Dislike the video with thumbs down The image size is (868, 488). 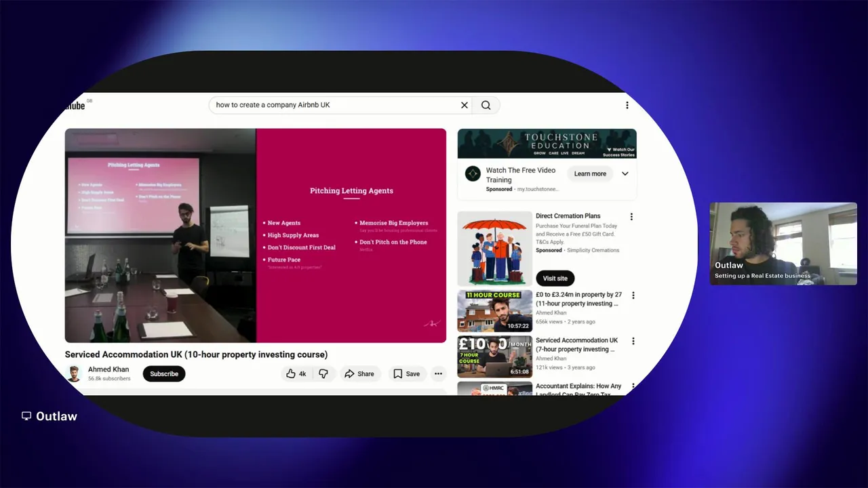[x=323, y=373]
